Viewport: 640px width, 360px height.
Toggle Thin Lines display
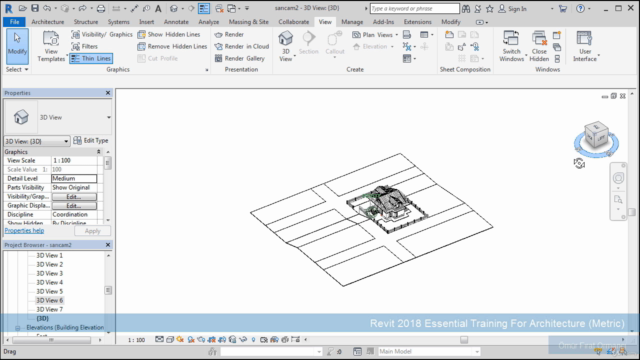coord(91,58)
